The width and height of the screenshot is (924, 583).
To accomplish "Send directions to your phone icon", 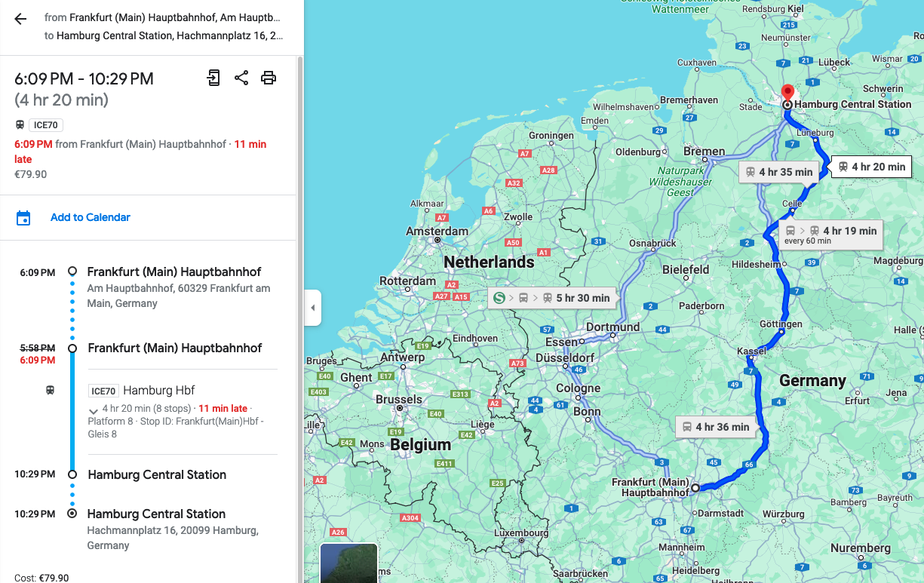I will [x=213, y=78].
